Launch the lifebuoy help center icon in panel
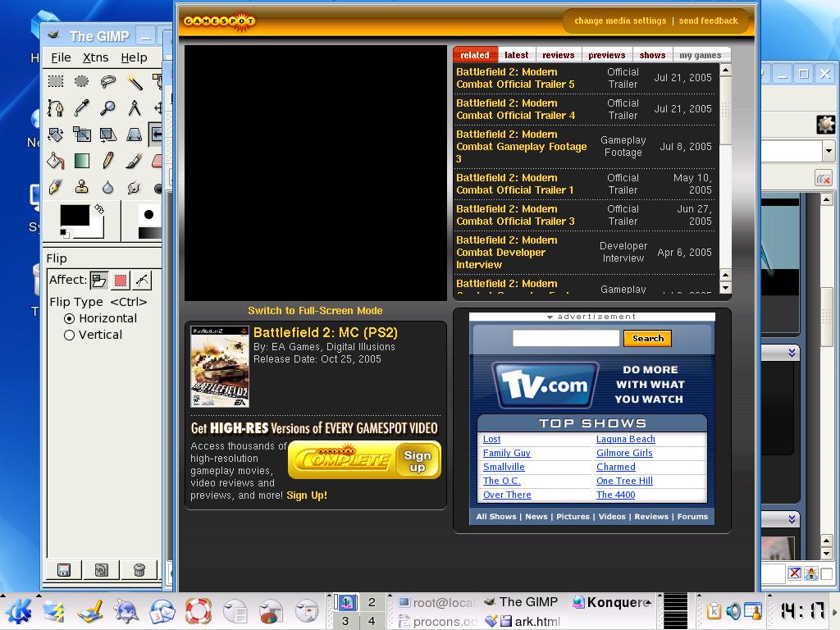The width and height of the screenshot is (840, 630). (x=199, y=611)
